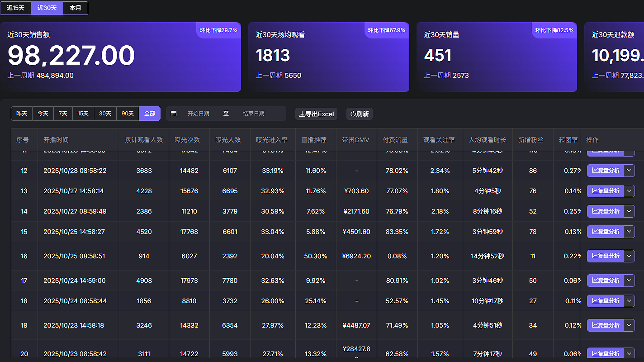The image size is (644, 362).
Task: Select the 昨天 time filter
Action: point(22,114)
